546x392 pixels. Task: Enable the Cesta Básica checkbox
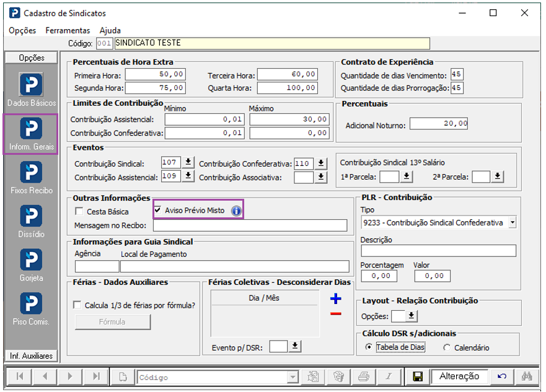[79, 212]
